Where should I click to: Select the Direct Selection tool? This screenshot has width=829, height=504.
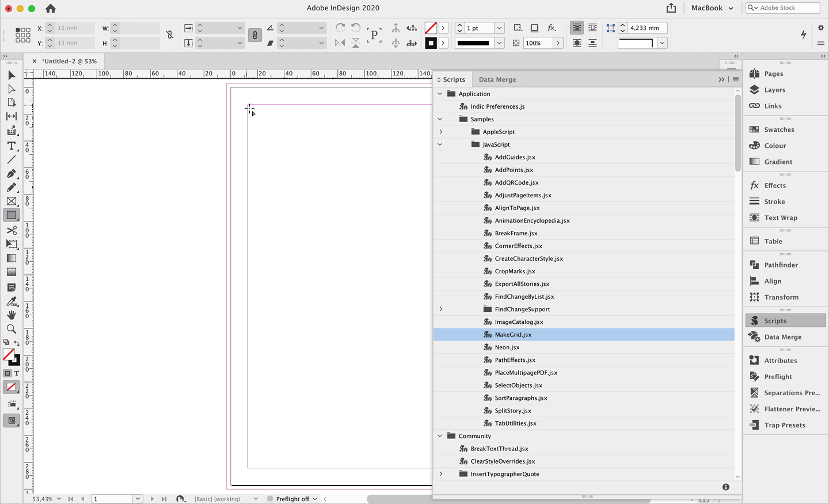(x=12, y=89)
